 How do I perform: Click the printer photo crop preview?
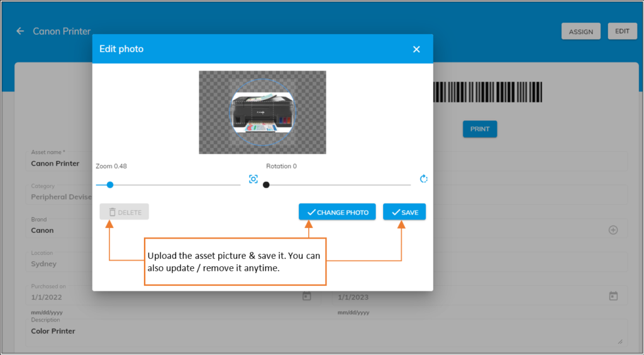[x=262, y=113]
